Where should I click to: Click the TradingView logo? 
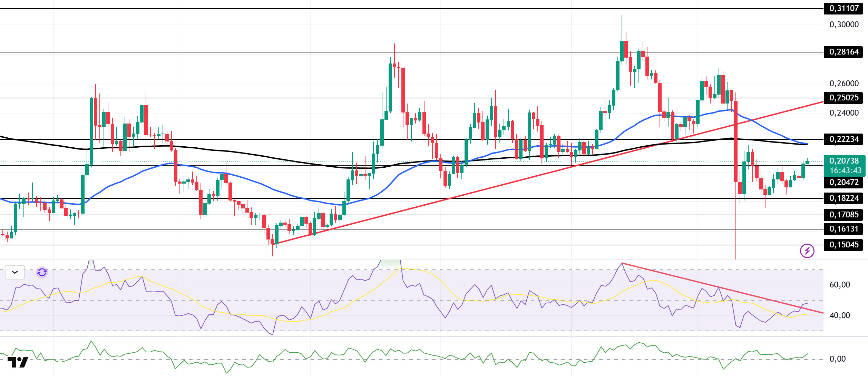click(18, 362)
